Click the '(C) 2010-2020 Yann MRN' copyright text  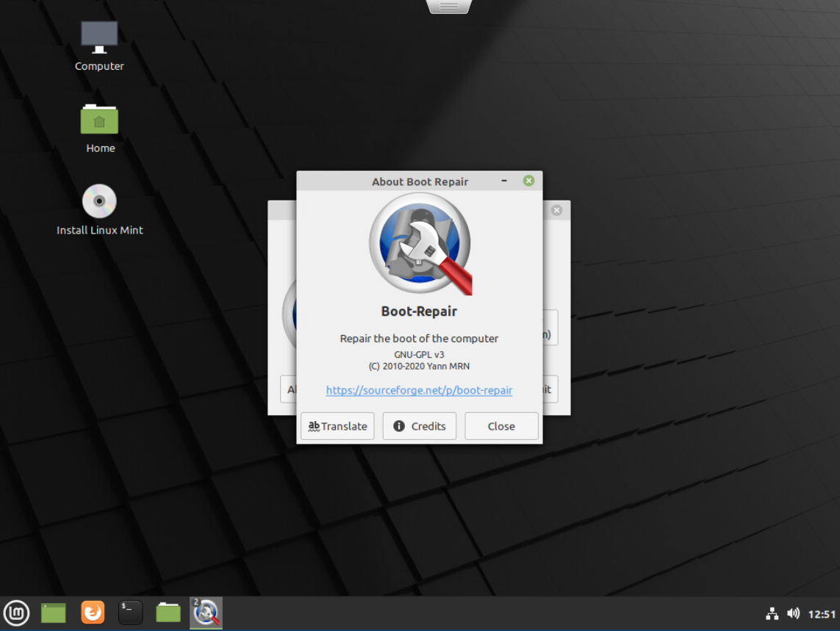419,367
